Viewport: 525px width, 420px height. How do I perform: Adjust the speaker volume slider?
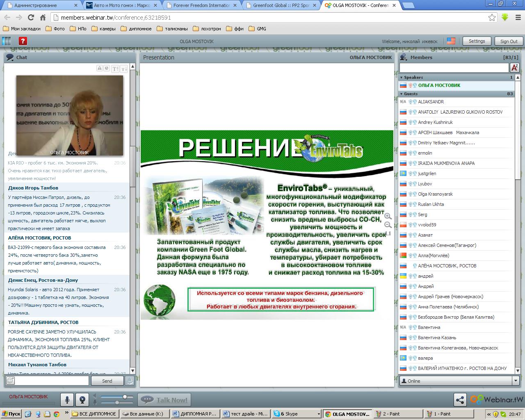coord(125,397)
